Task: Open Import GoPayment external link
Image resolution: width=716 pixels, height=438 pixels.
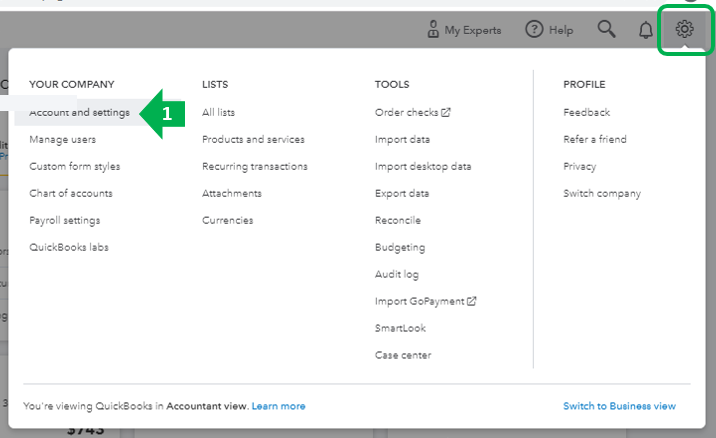Action: (x=426, y=301)
